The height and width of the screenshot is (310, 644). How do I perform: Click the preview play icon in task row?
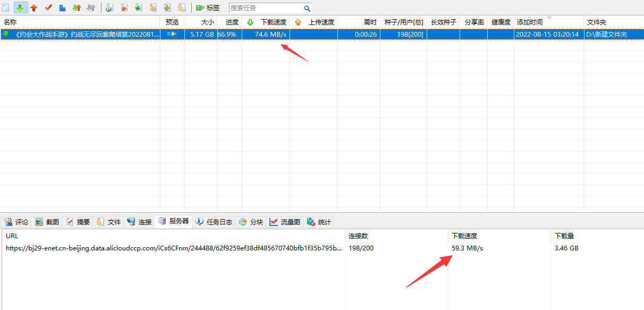click(x=172, y=34)
